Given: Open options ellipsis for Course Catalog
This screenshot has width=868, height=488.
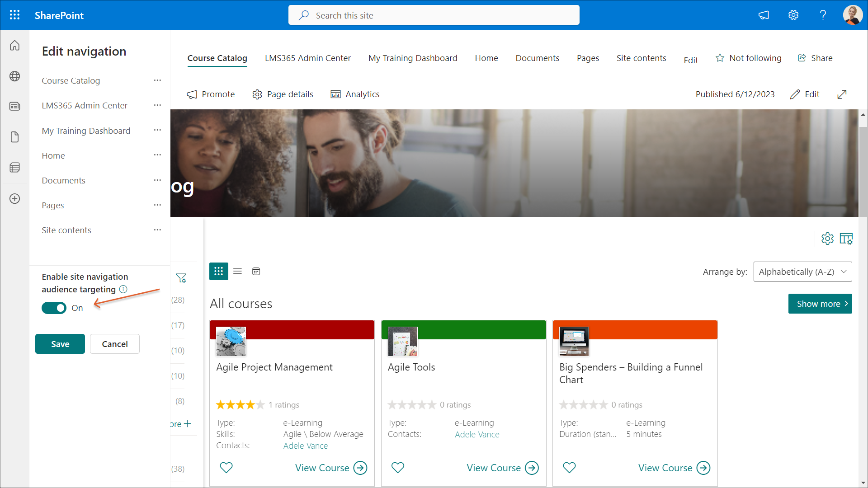Looking at the screenshot, I should click(x=157, y=80).
